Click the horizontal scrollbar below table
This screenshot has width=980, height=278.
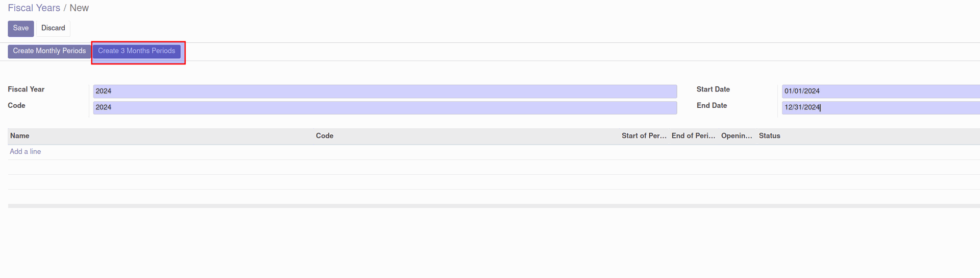pos(494,206)
